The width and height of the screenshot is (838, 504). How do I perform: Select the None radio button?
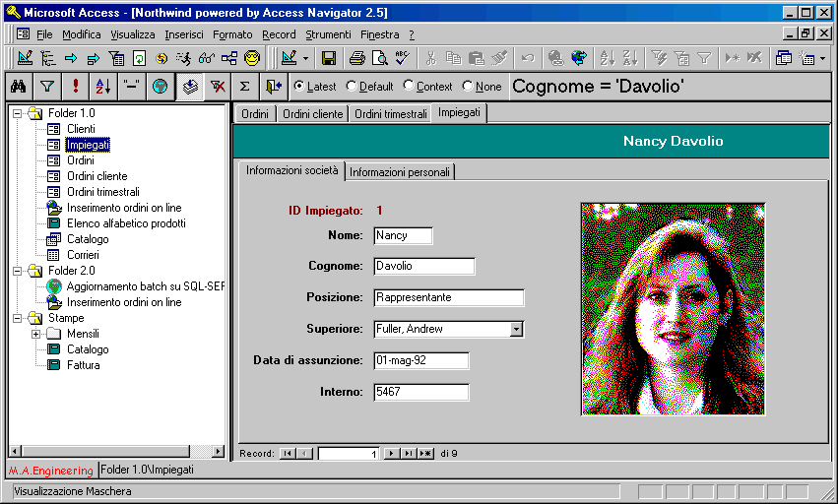467,87
